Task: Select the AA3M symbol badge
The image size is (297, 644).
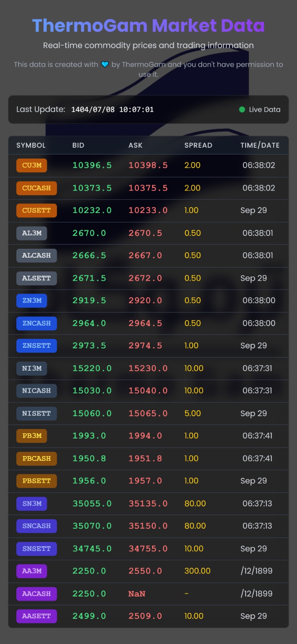Action: point(32,571)
